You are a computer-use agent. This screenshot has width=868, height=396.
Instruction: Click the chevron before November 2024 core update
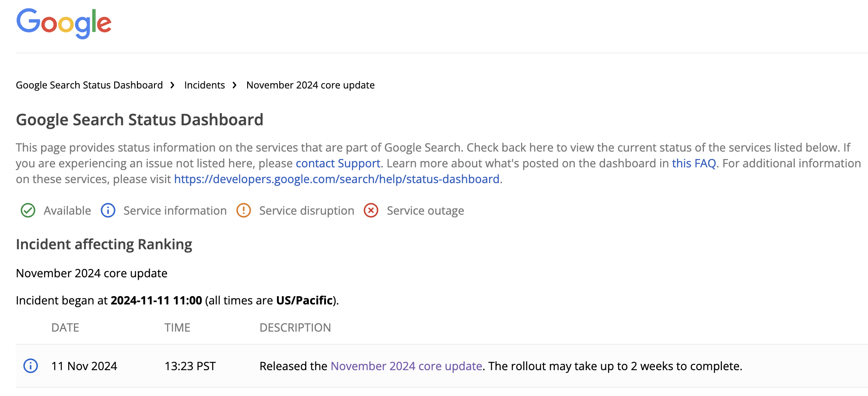click(x=234, y=85)
